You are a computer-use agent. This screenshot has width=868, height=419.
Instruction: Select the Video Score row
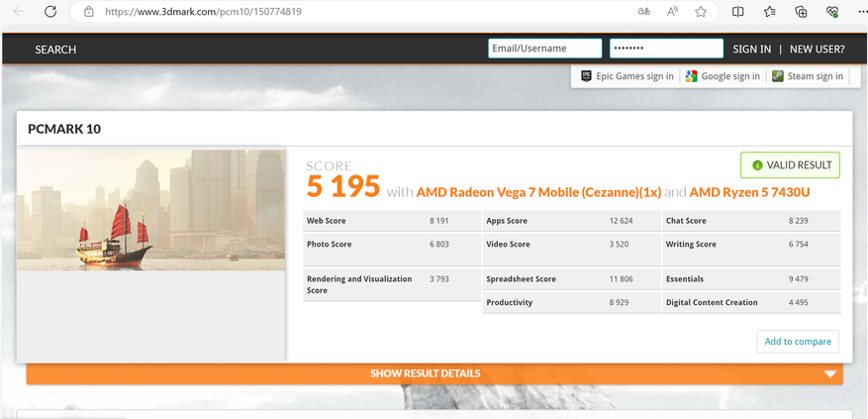(x=571, y=250)
